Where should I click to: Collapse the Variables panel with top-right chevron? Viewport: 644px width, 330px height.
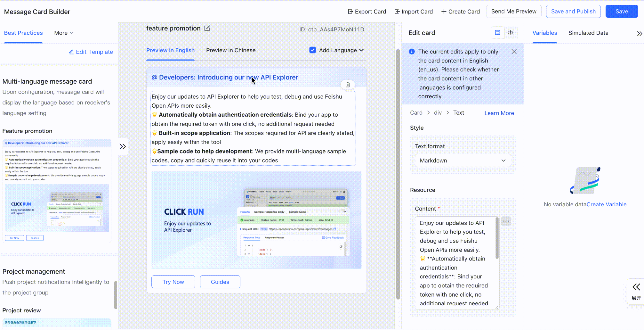coord(639,33)
